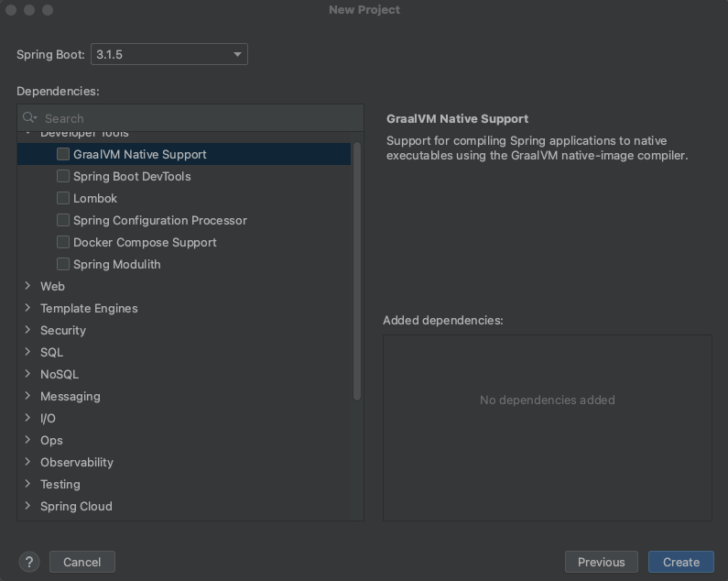Select the Spring Modulith label
Viewport: 728px width, 581px height.
coord(117,265)
